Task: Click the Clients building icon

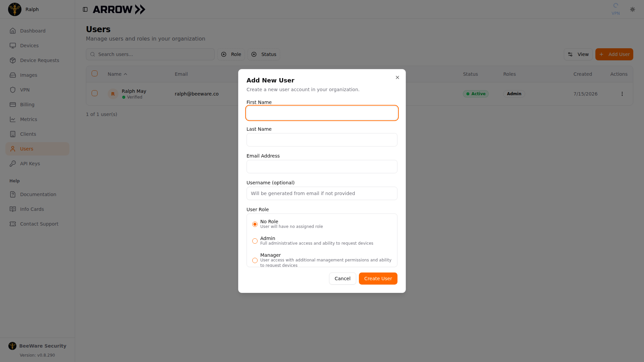Action: pos(13,134)
